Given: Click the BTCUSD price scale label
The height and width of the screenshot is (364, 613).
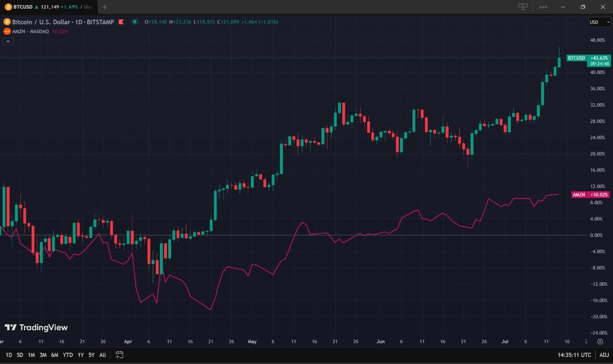Looking at the screenshot, I should click(577, 58).
